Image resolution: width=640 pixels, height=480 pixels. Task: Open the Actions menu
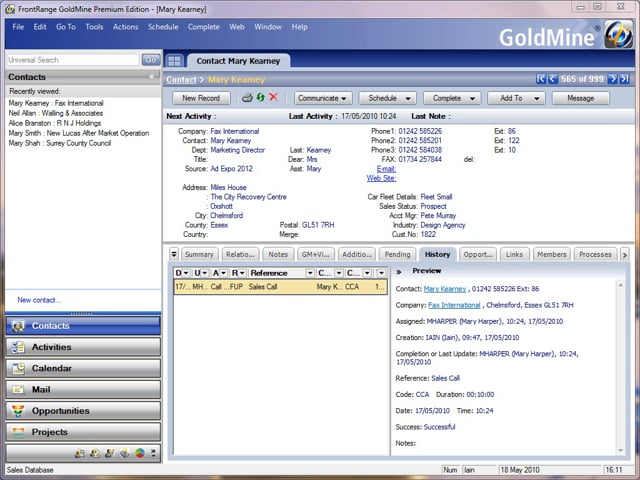tap(126, 27)
